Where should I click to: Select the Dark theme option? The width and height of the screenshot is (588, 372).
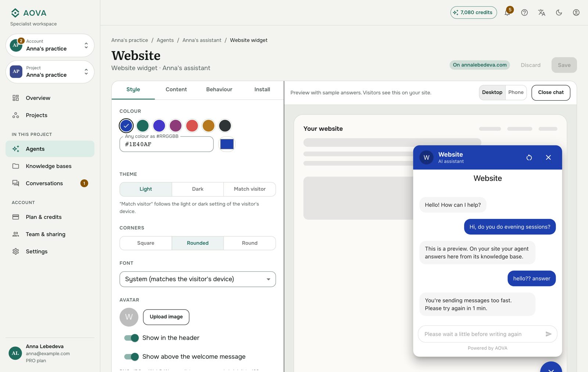(x=198, y=189)
